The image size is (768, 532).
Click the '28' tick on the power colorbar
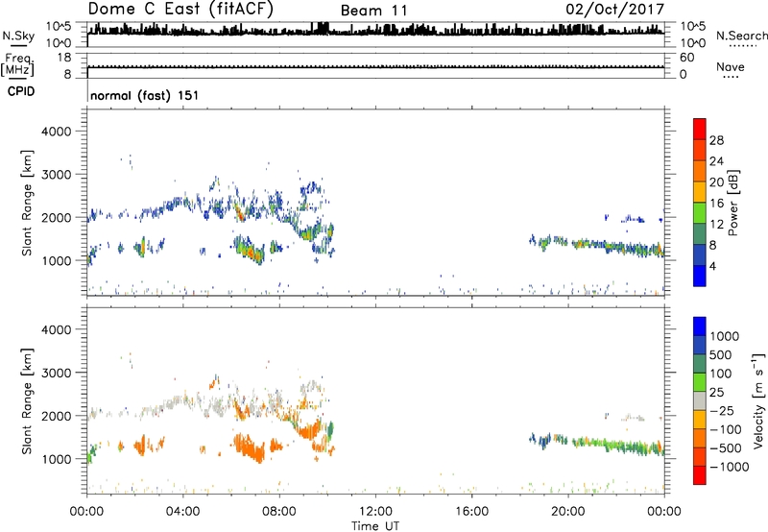click(x=716, y=140)
